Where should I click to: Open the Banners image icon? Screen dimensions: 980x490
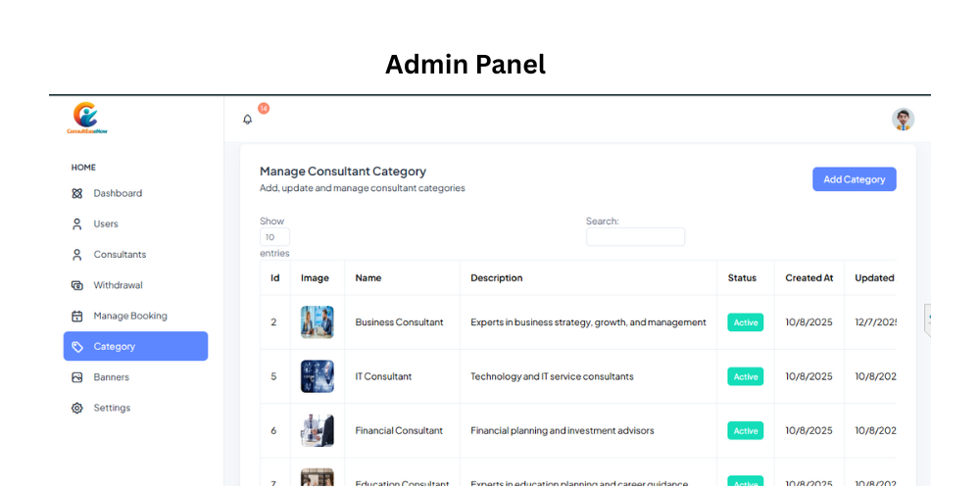(76, 377)
